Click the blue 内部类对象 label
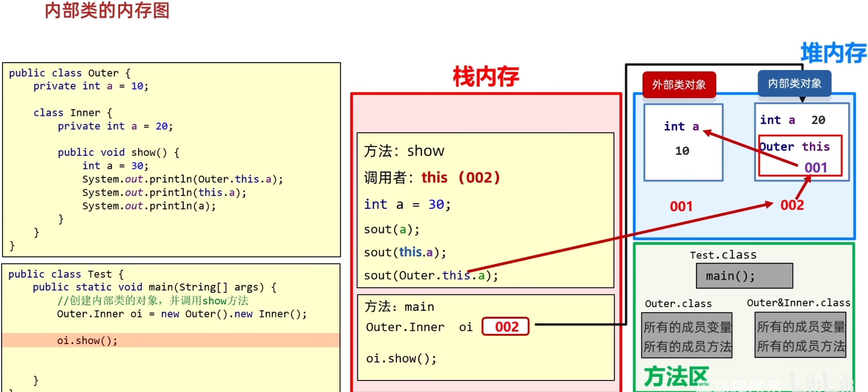This screenshot has height=392, width=868. click(x=794, y=83)
